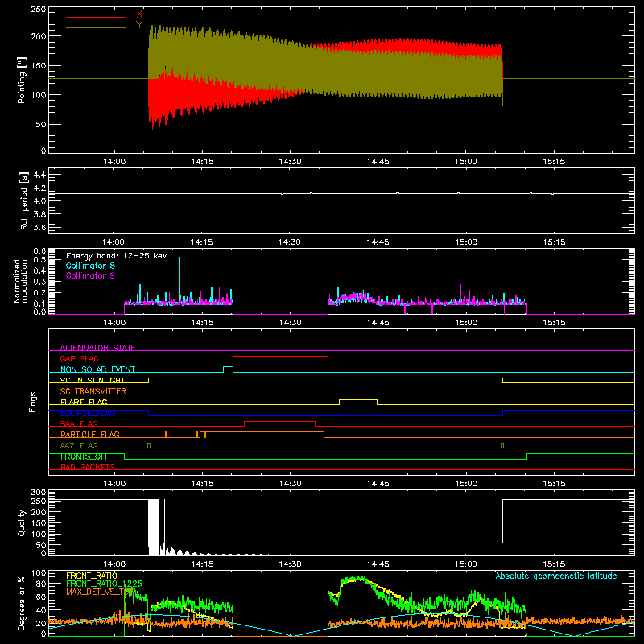644x644 pixels.
Task: Click the NON_SOLAR_EVENT flag label
Action: pos(97,369)
